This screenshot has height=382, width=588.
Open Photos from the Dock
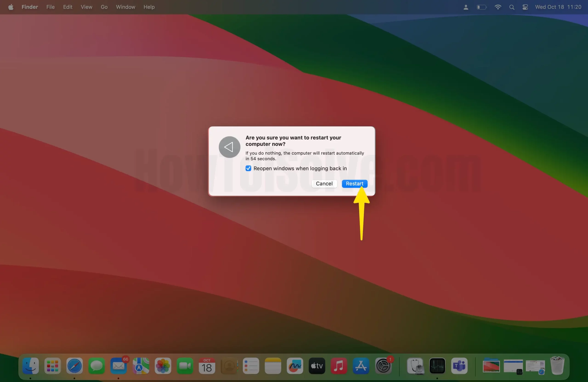pyautogui.click(x=163, y=366)
